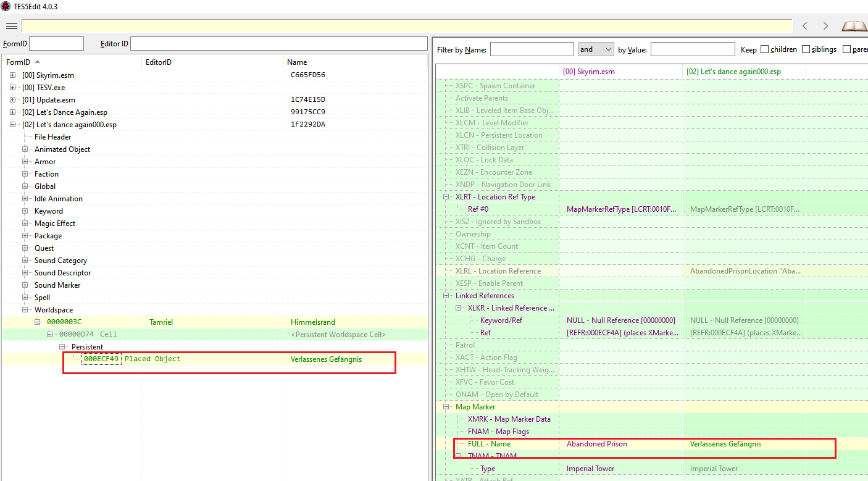Collapse the 00000D74 Cell node
This screenshot has width=868, height=481.
pos(50,335)
